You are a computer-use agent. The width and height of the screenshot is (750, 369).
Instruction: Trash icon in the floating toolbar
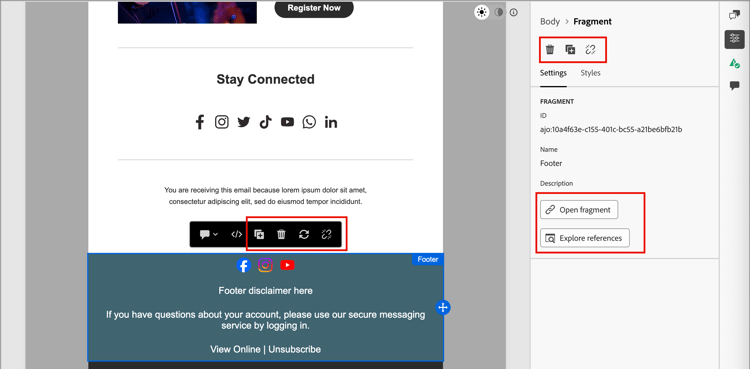coord(281,235)
